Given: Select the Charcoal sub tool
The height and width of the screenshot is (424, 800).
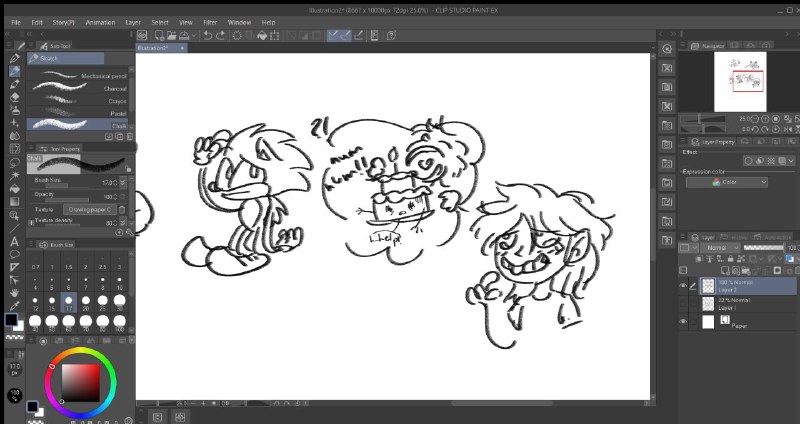Looking at the screenshot, I should pyautogui.click(x=78, y=88).
